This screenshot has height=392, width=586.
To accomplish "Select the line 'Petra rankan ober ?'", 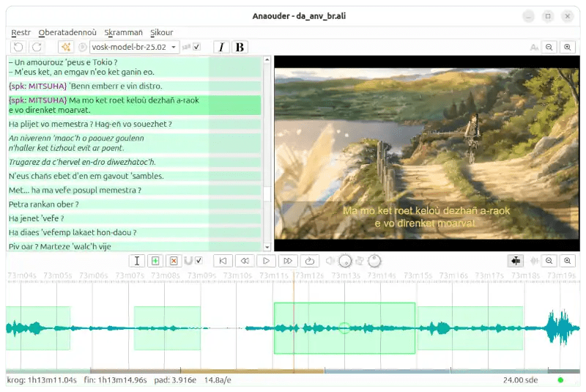I will (43, 204).
